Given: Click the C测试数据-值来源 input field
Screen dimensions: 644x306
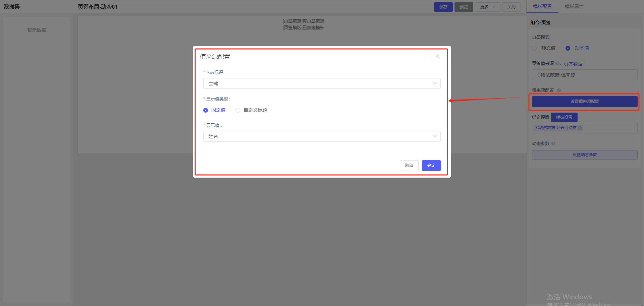Looking at the screenshot, I should [x=584, y=75].
